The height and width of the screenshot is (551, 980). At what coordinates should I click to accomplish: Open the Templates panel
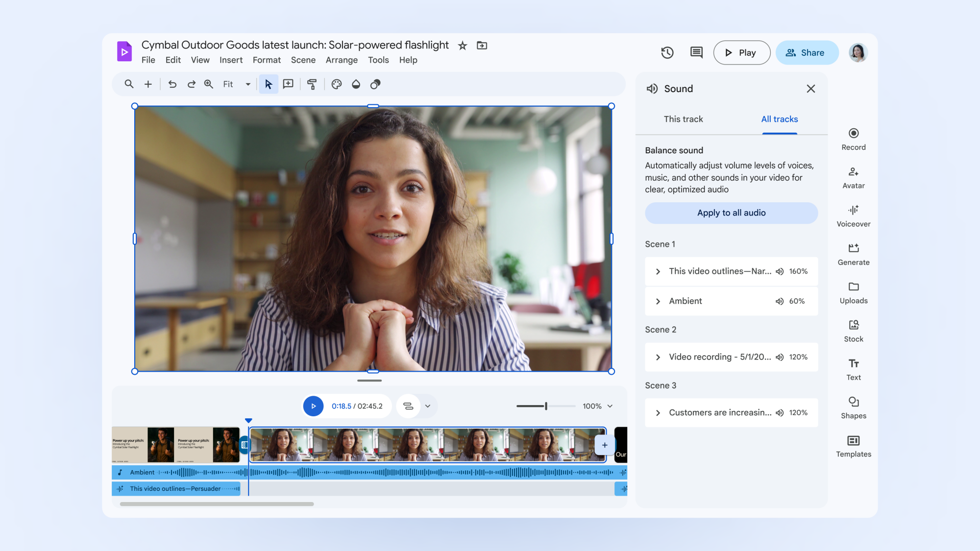coord(854,445)
